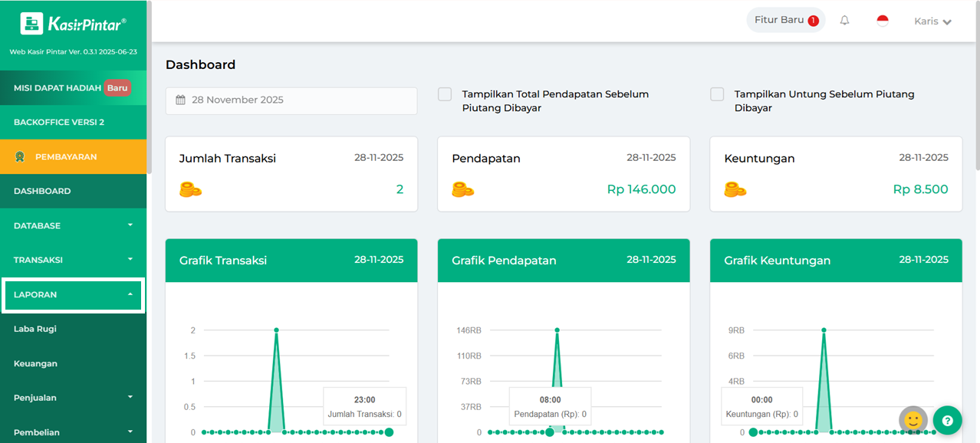This screenshot has width=980, height=443.
Task: Click the coins icon in Keuntungan card
Action: (735, 189)
